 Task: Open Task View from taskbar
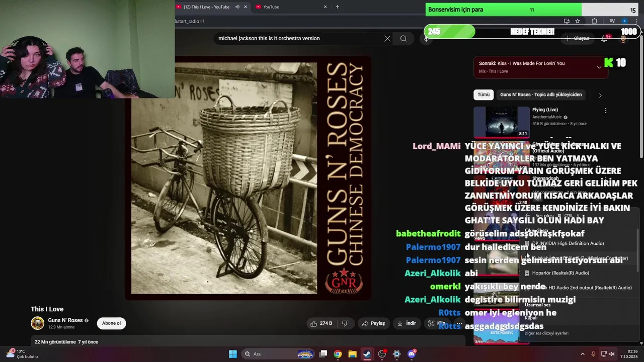coord(324,354)
